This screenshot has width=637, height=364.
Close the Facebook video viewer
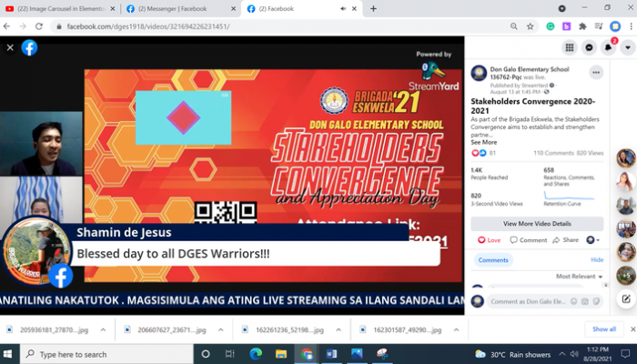[x=10, y=47]
